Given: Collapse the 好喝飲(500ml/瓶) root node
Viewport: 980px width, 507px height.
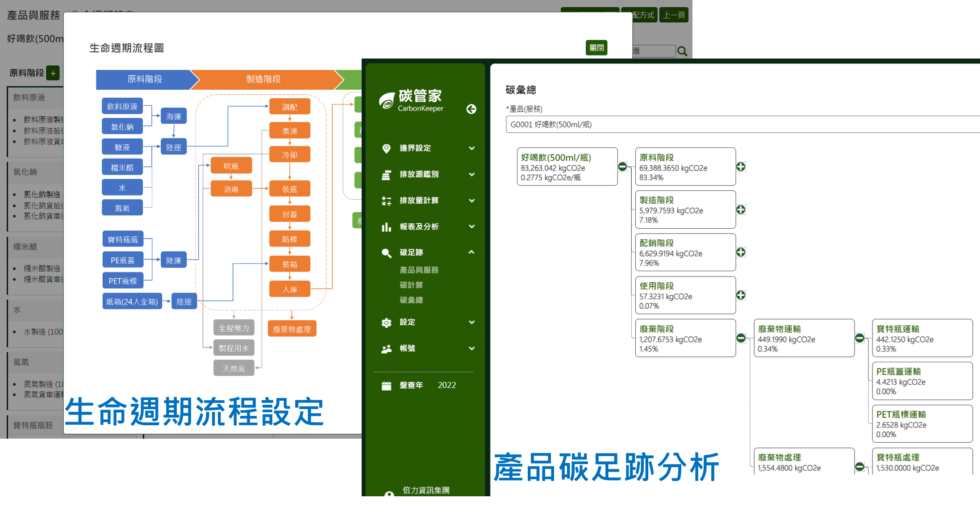Looking at the screenshot, I should tap(622, 167).
